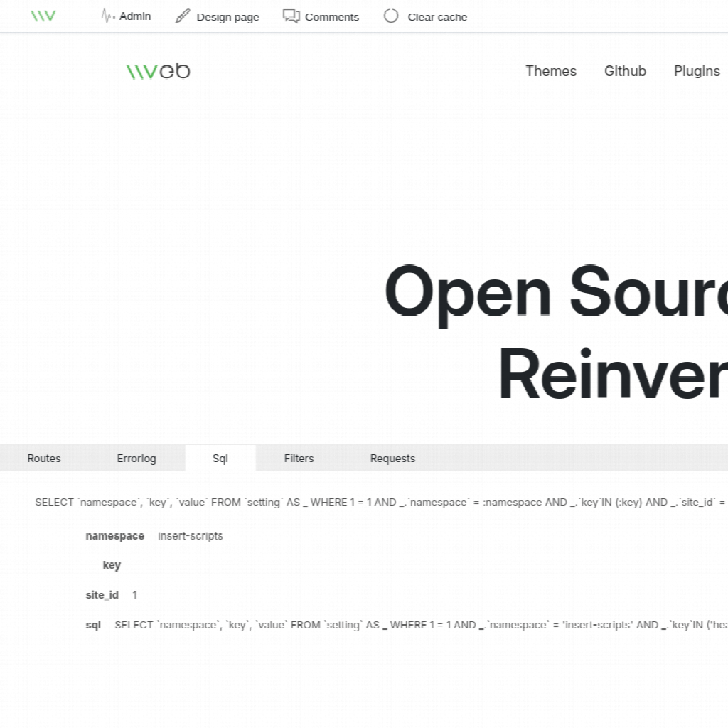The height and width of the screenshot is (728, 728).
Task: Open the Admin link text
Action: pyautogui.click(x=135, y=16)
